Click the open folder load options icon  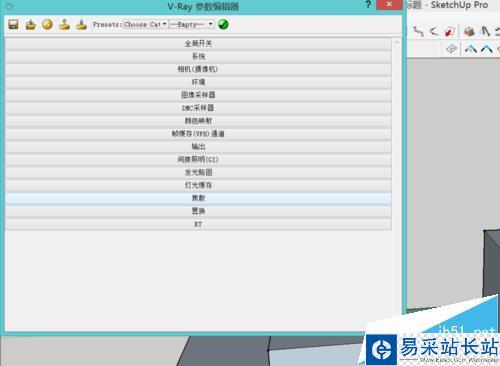[31, 25]
